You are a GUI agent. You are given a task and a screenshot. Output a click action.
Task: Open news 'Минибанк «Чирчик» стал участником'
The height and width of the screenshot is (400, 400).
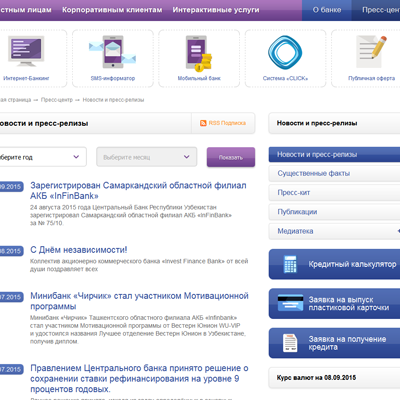(139, 301)
